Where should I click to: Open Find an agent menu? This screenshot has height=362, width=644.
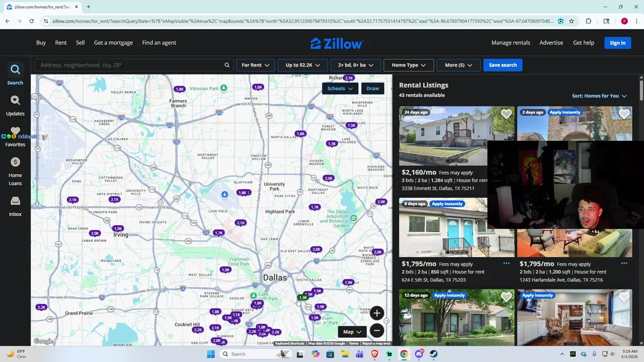[159, 43]
